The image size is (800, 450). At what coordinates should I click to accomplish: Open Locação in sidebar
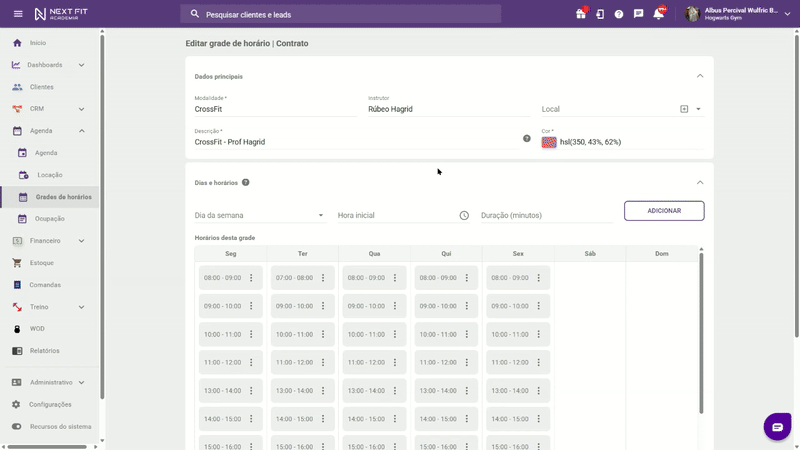(x=49, y=174)
